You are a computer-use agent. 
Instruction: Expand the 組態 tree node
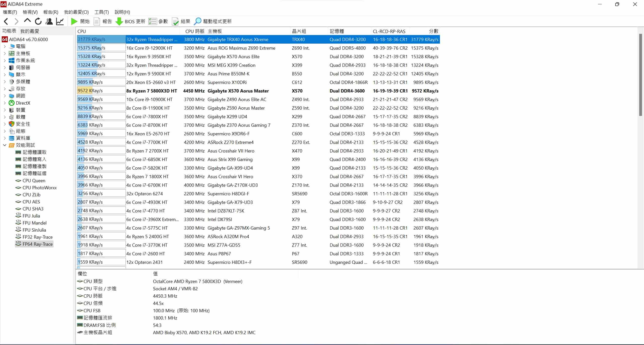5,131
